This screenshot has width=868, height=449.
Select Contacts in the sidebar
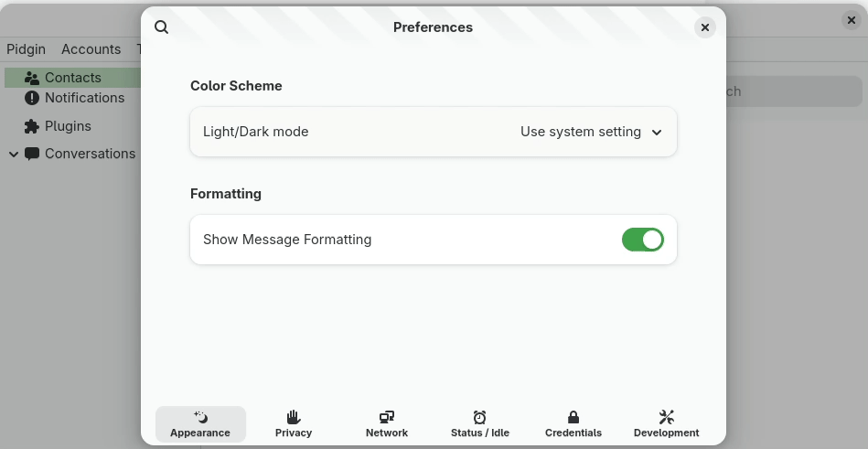coord(72,78)
